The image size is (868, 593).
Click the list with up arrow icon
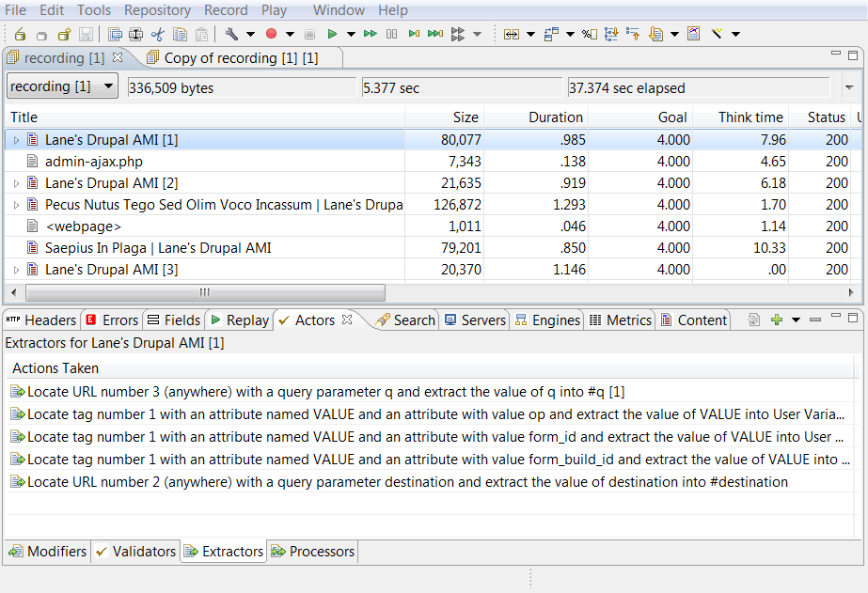(633, 34)
